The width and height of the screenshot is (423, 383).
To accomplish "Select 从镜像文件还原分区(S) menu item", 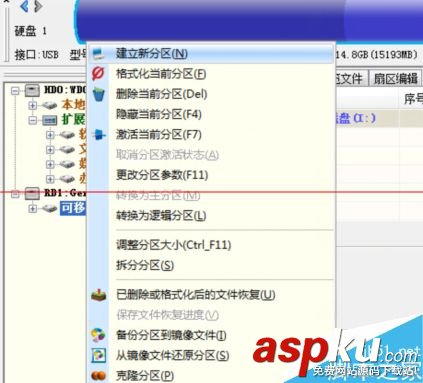I will pyautogui.click(x=210, y=355).
